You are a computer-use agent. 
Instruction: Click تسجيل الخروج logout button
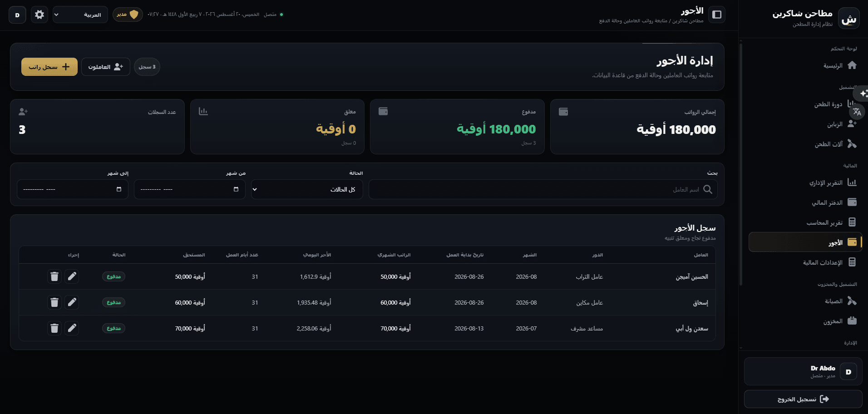click(x=803, y=399)
